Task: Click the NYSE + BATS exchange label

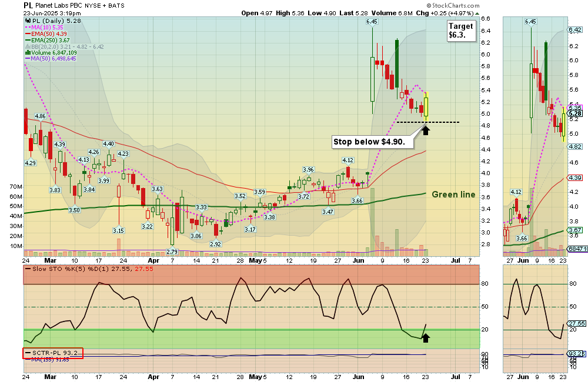Action: point(105,6)
